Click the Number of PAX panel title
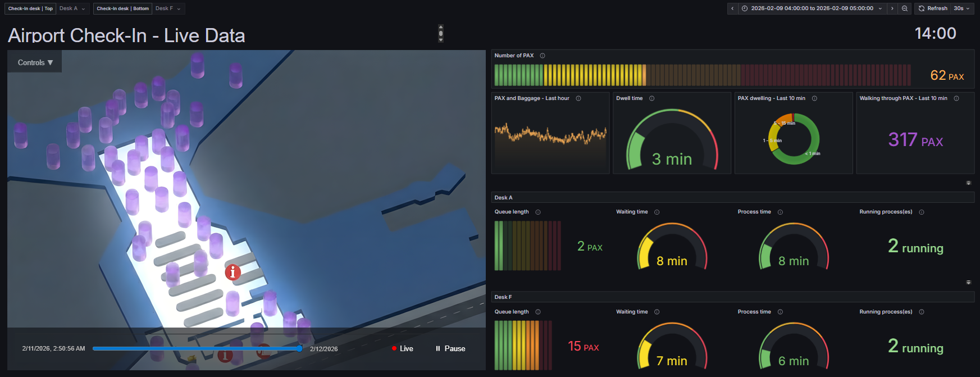Image resolution: width=980 pixels, height=377 pixels. click(x=514, y=56)
